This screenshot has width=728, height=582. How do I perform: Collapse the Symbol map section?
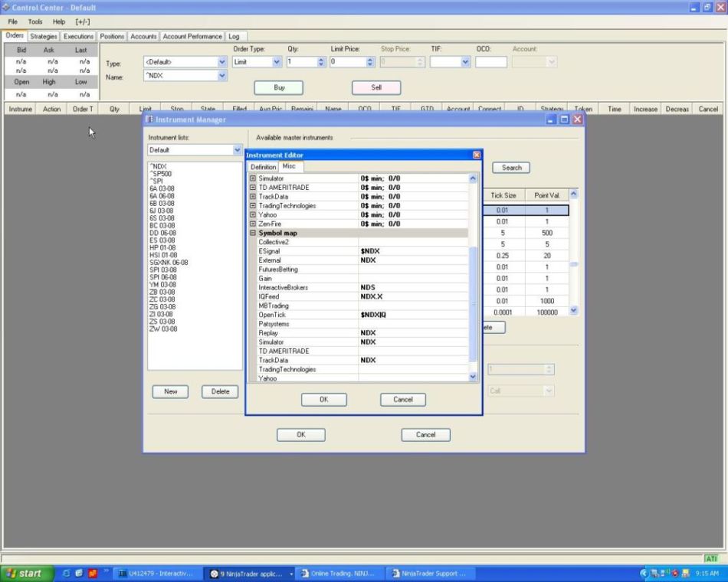253,233
